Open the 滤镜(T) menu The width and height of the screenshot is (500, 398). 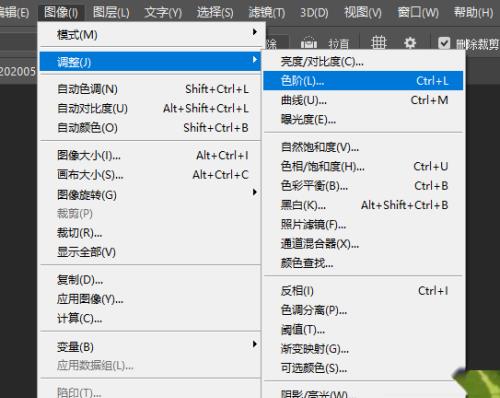[x=267, y=13]
